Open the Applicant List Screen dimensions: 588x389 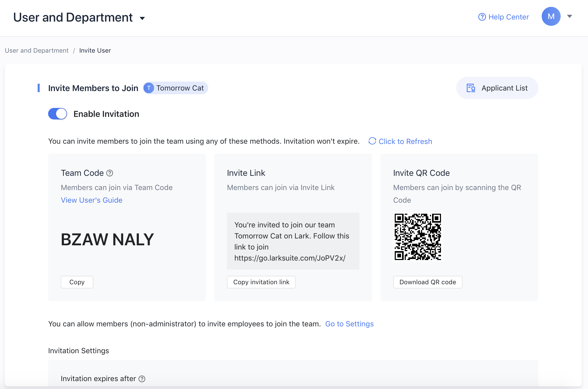[504, 88]
